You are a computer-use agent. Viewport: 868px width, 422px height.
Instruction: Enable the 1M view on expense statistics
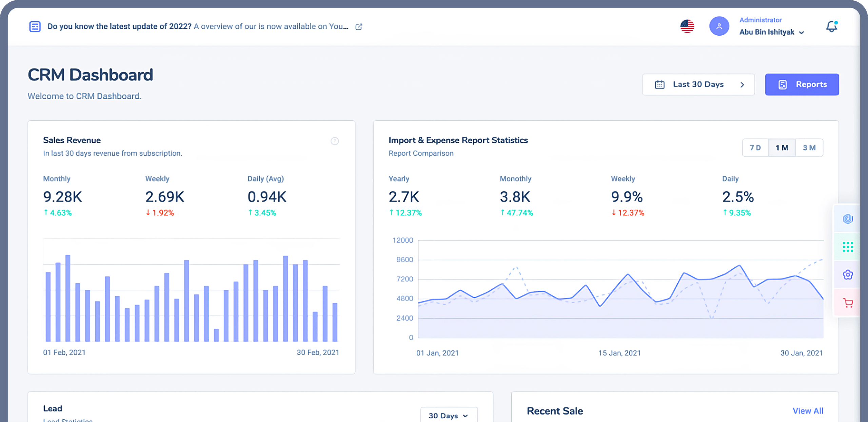782,147
